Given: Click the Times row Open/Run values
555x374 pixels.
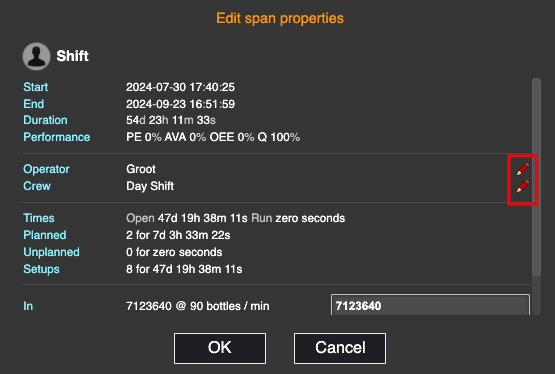Looking at the screenshot, I should click(235, 218).
